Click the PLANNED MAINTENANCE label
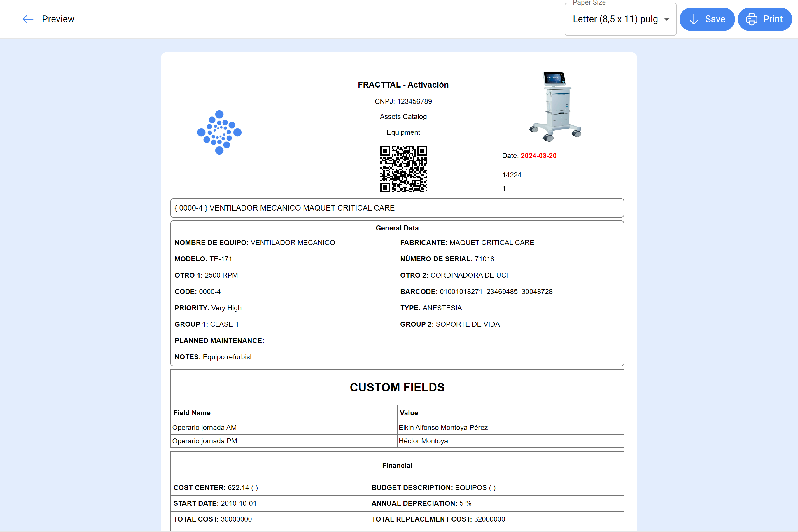 pyautogui.click(x=219, y=341)
